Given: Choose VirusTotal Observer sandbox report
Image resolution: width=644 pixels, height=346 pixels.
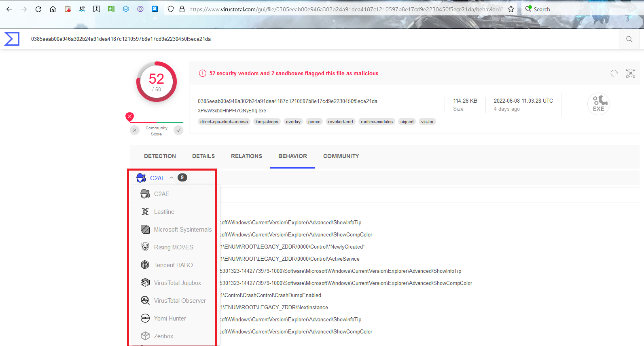Looking at the screenshot, I should point(173,301).
